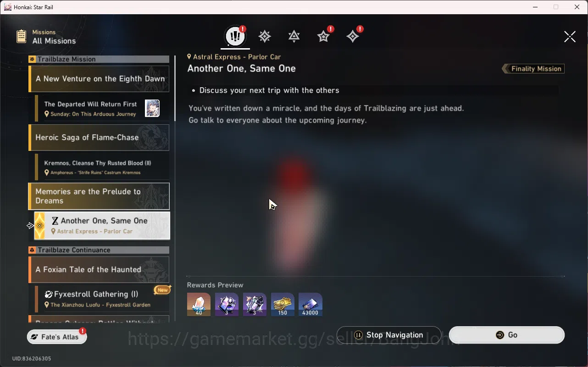Open the Companion Mission diamond tab
The image size is (588, 367).
(353, 36)
